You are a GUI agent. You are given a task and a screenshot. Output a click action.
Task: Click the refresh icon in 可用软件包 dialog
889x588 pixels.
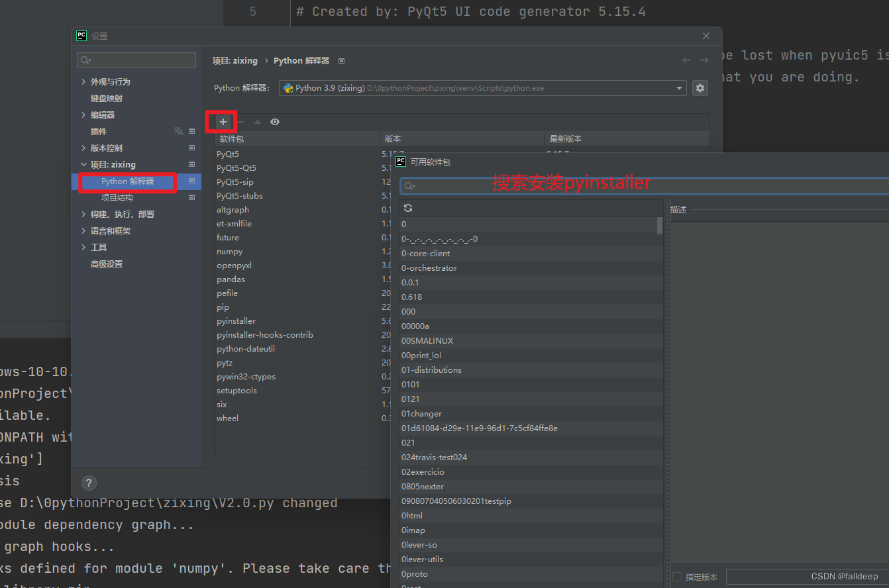[x=408, y=207]
